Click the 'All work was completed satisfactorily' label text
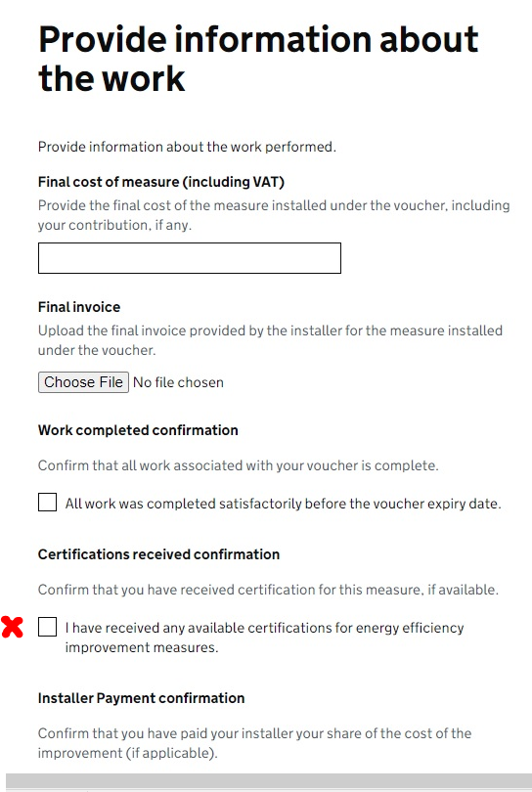 pos(283,504)
